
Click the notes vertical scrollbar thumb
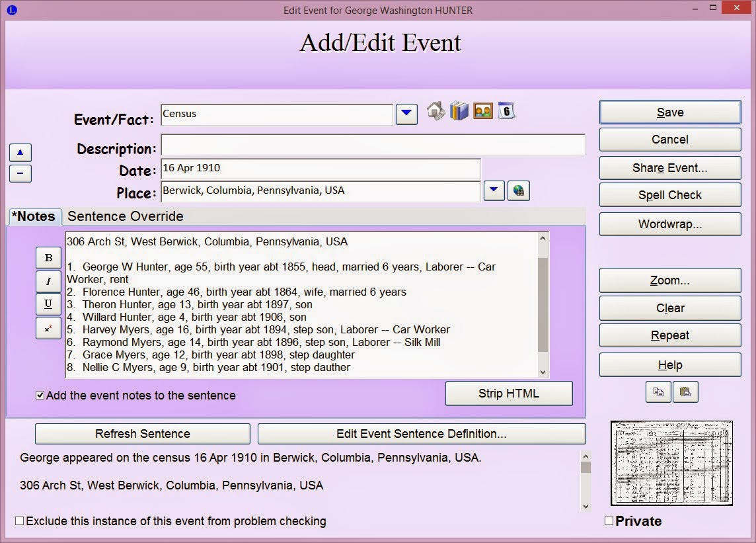pos(543,304)
